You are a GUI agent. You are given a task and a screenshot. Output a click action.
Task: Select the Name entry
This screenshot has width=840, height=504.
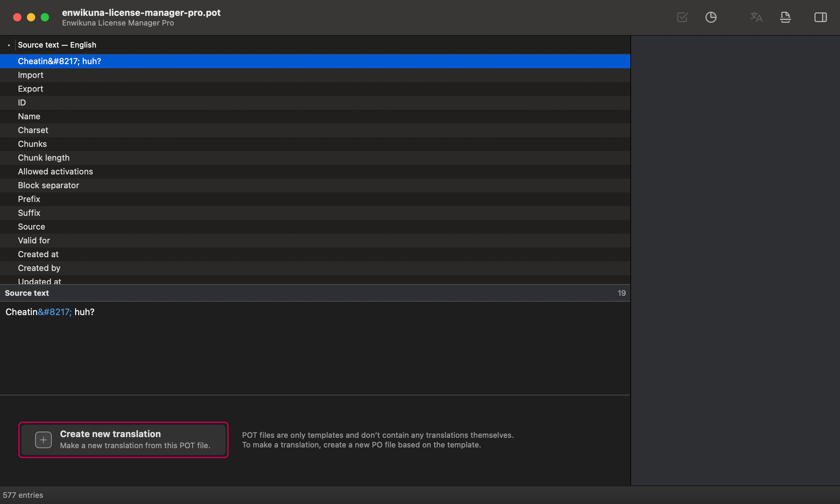(x=315, y=116)
